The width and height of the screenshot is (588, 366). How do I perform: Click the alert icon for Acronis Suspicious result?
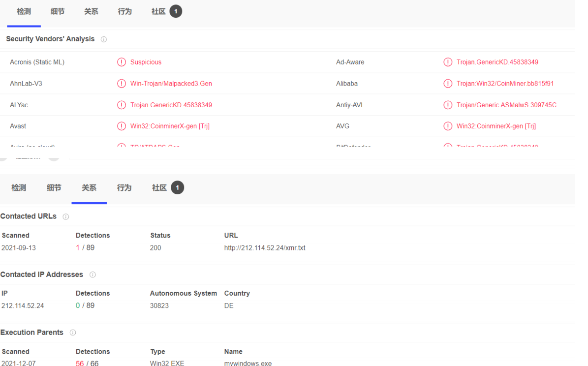(x=122, y=62)
